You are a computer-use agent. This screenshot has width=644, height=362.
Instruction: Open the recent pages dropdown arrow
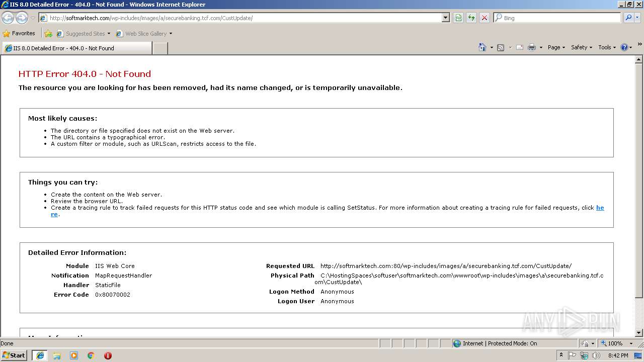(33, 18)
